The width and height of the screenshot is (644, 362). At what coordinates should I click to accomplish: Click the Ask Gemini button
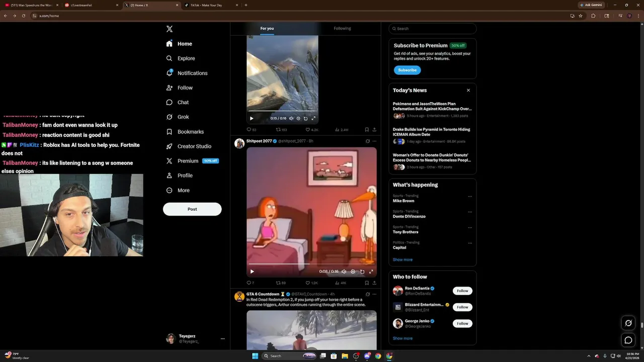point(591,5)
